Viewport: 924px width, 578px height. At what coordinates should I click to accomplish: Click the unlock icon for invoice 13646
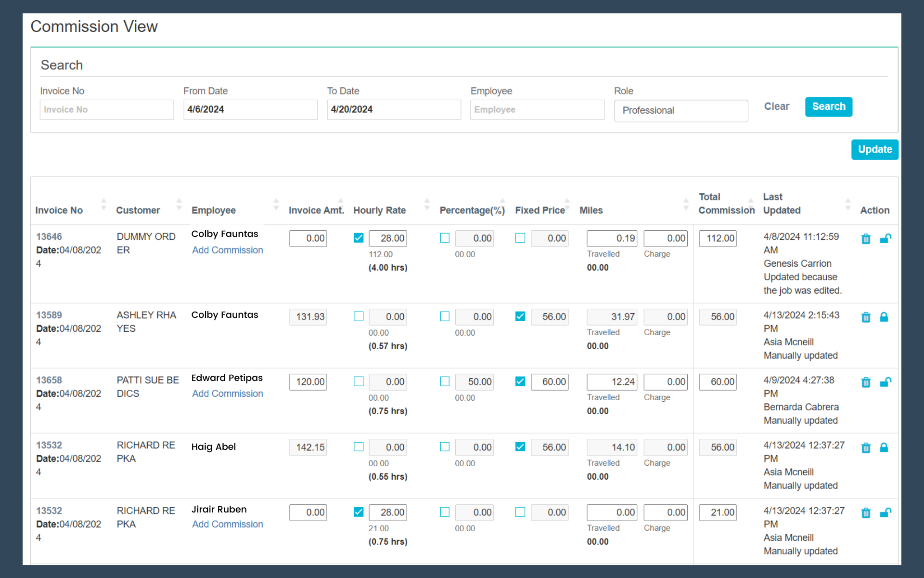[885, 238]
